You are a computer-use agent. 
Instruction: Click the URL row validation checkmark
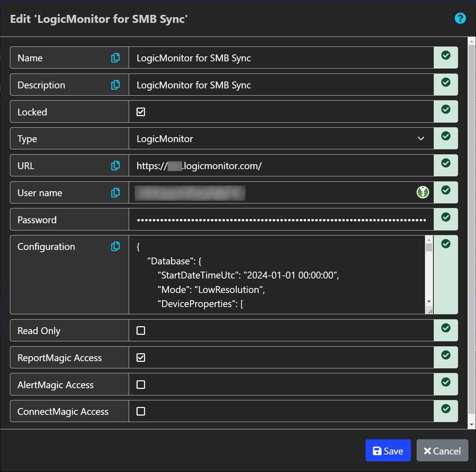446,163
